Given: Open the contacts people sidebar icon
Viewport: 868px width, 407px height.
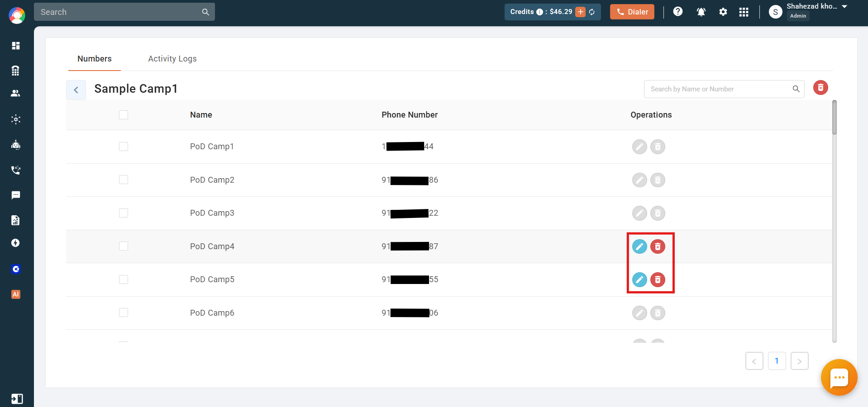Looking at the screenshot, I should (16, 93).
